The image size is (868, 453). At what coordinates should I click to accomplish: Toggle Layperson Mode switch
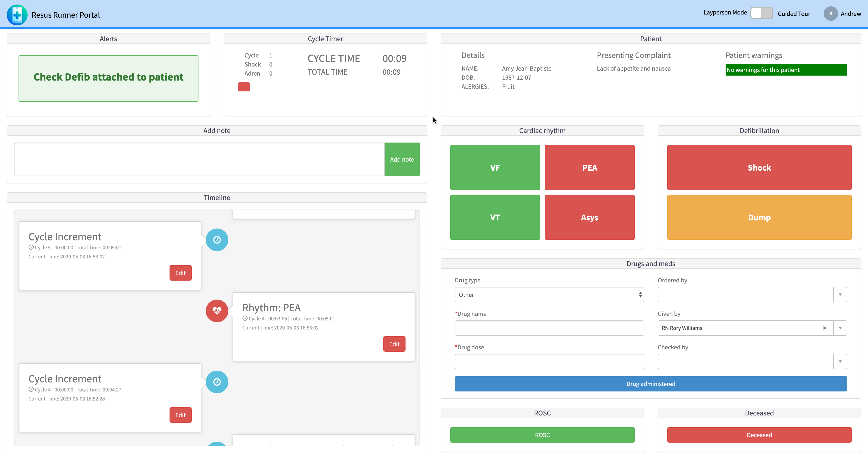pos(762,13)
